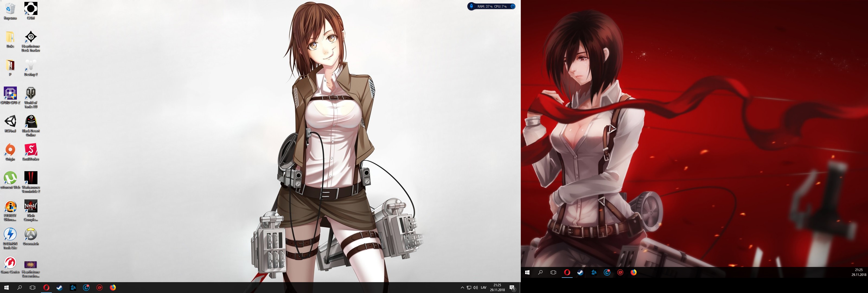
Task: Open the clock showing 21:25 on left taskbar
Action: (497, 288)
